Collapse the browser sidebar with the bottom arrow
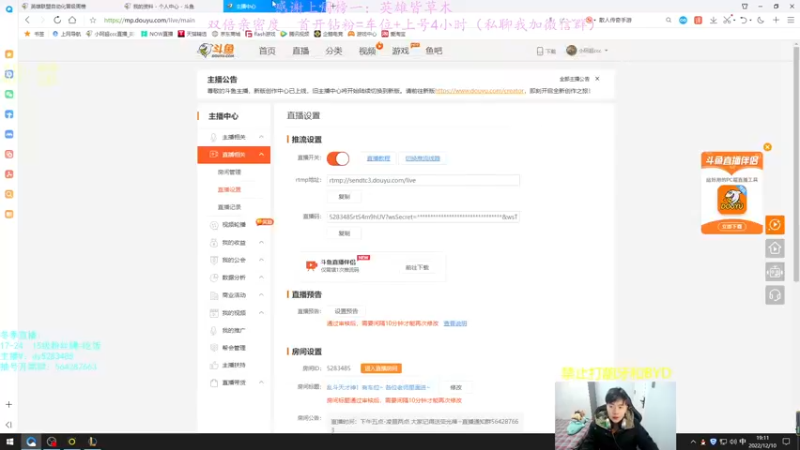The width and height of the screenshot is (800, 450). (x=9, y=424)
